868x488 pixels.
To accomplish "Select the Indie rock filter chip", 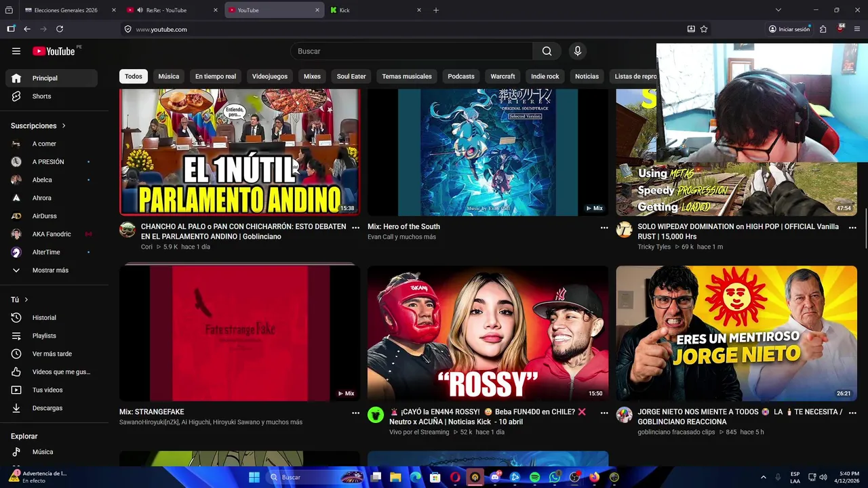I will click(x=545, y=77).
